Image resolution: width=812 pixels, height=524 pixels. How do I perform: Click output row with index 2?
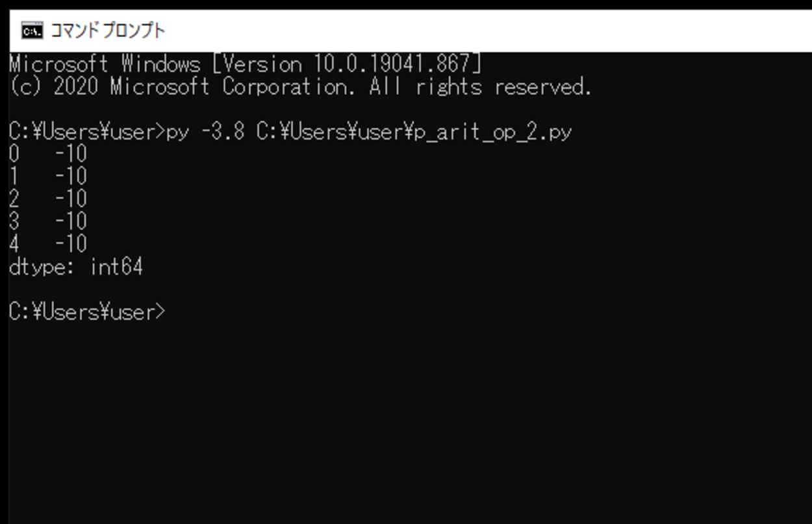point(48,199)
